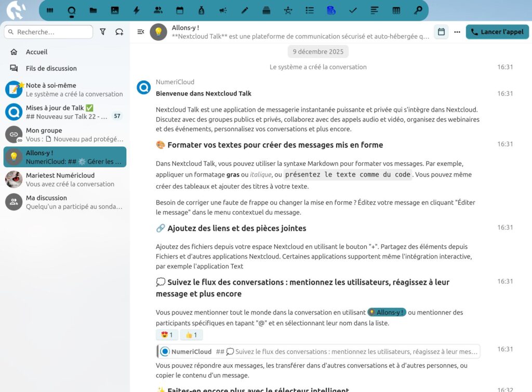532x392 pixels.
Task: Open the text lines app icon
Action: 374,10
